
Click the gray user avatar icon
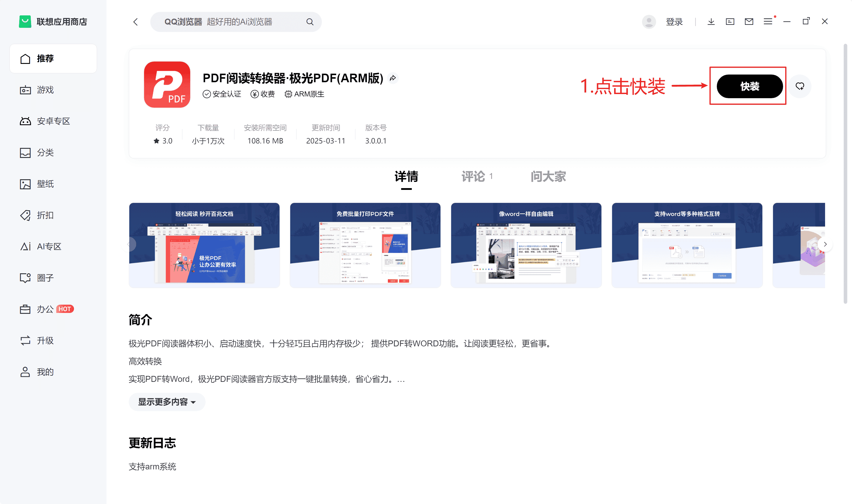tap(648, 22)
